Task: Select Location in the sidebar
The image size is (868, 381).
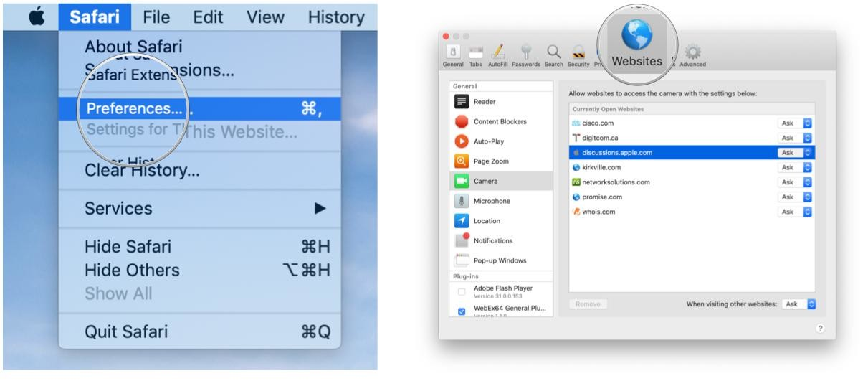Action: point(502,221)
